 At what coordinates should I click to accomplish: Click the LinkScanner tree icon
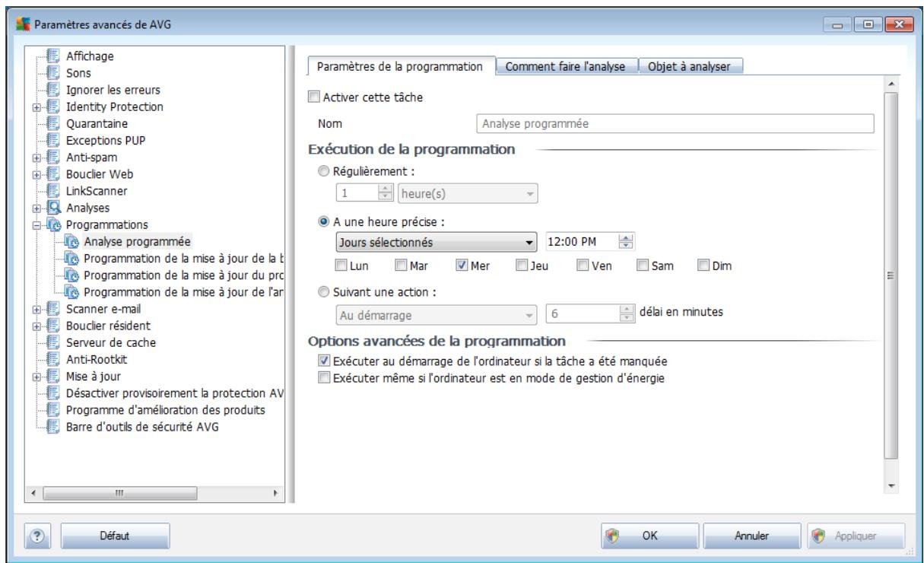click(x=52, y=191)
